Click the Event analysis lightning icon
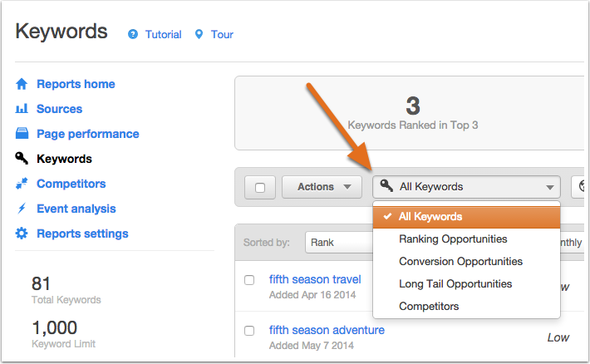 click(x=22, y=208)
